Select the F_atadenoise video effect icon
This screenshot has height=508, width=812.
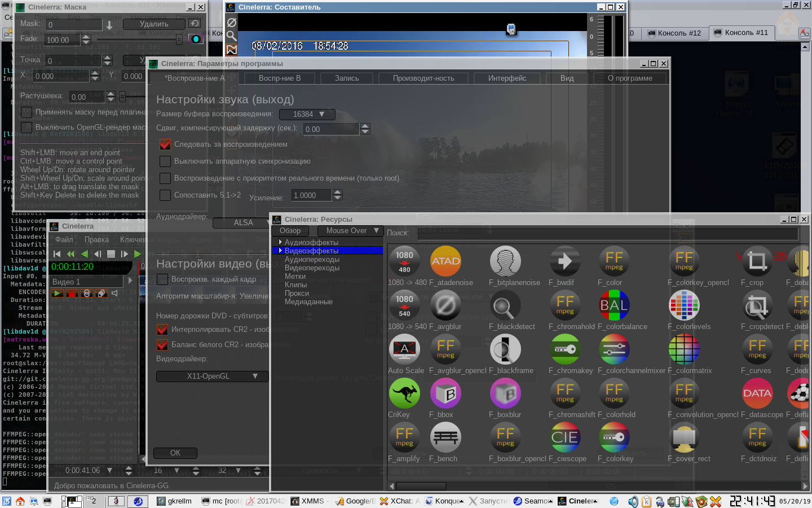[445, 261]
